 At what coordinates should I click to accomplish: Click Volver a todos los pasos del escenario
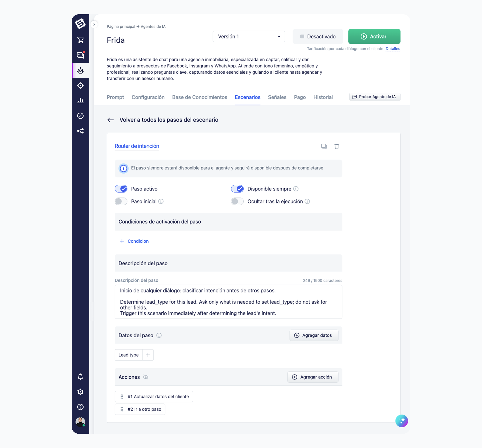point(169,120)
